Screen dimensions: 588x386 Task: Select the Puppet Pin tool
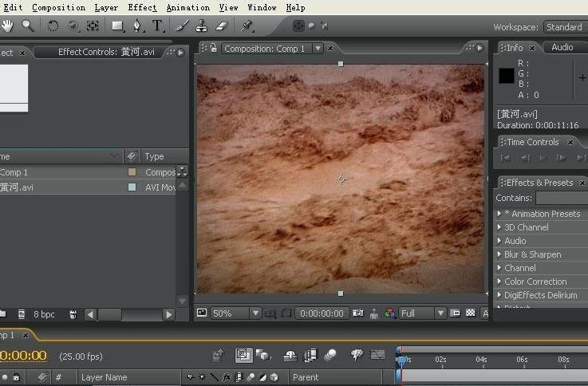click(x=247, y=26)
